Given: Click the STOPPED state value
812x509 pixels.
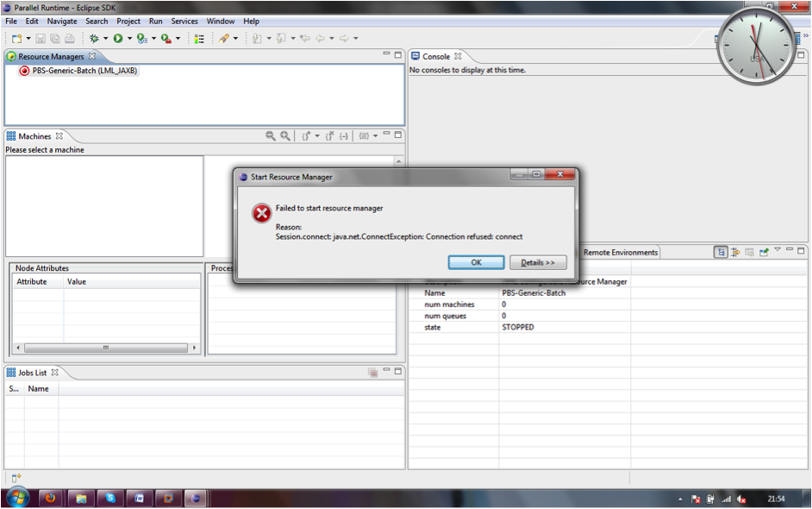Looking at the screenshot, I should [x=518, y=328].
